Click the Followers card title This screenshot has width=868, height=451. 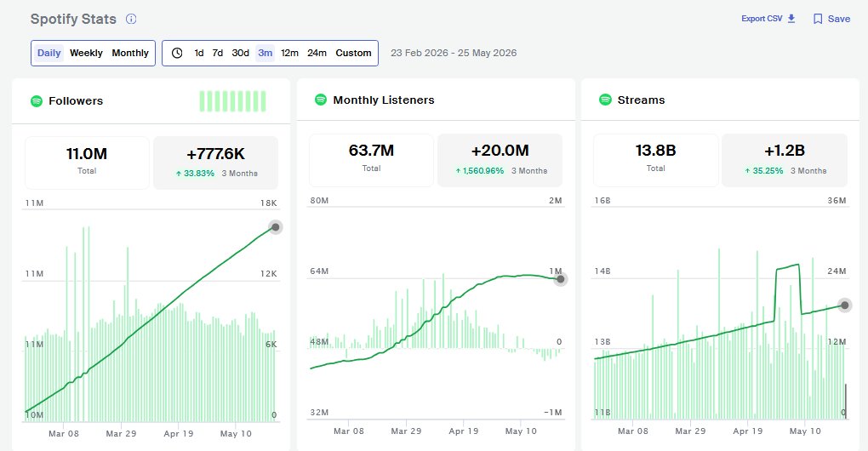point(76,100)
